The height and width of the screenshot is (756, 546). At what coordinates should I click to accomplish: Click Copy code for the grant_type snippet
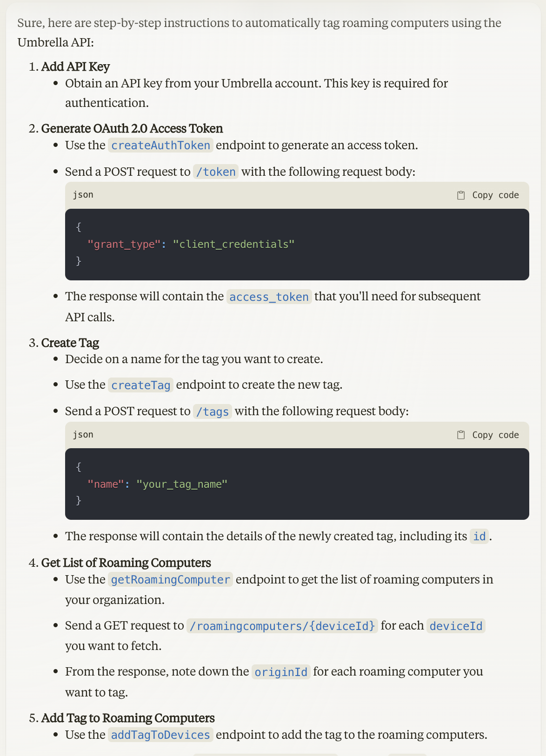(495, 195)
